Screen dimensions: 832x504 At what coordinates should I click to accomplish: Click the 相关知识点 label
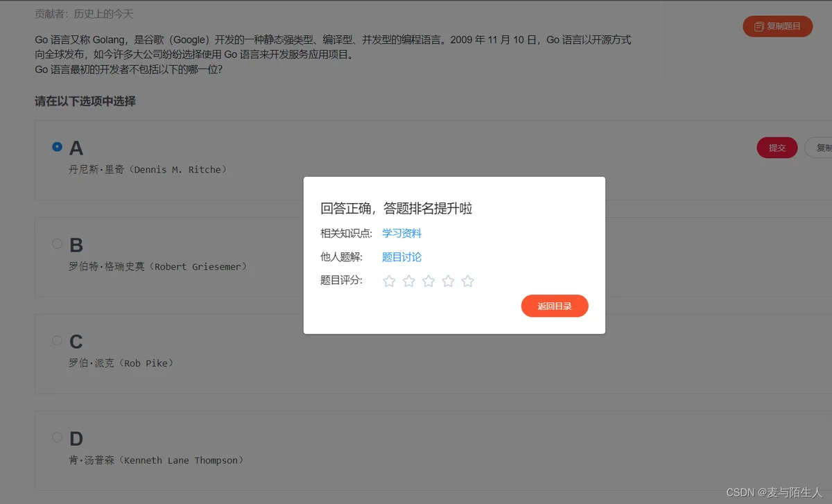tap(347, 234)
